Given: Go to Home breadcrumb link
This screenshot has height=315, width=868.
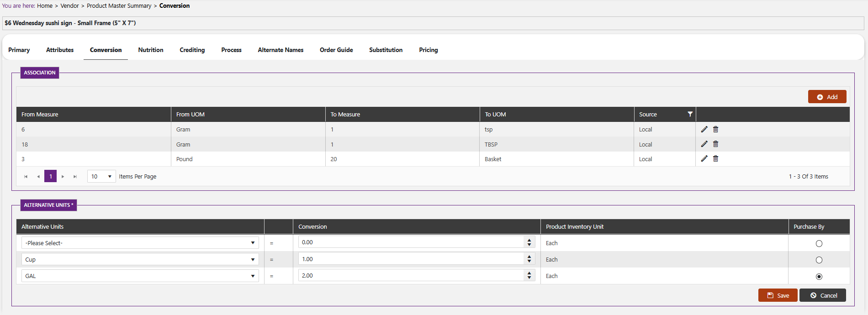Looking at the screenshot, I should pyautogui.click(x=45, y=5).
